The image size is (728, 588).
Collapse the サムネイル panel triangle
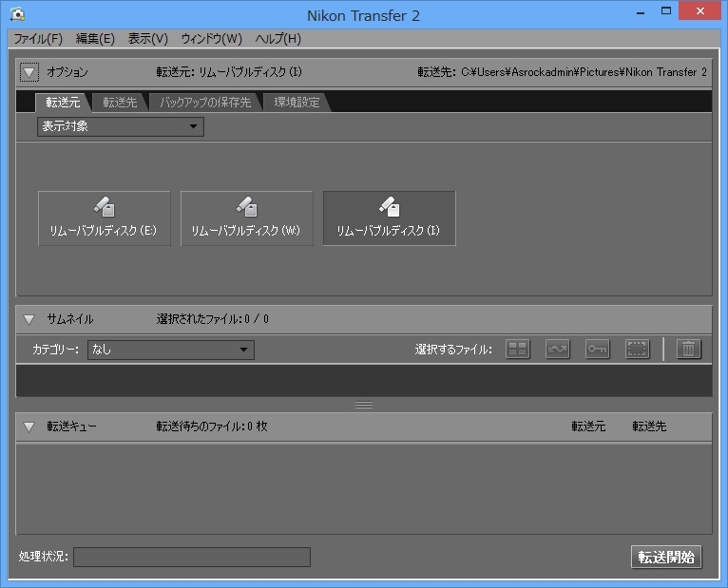click(29, 319)
